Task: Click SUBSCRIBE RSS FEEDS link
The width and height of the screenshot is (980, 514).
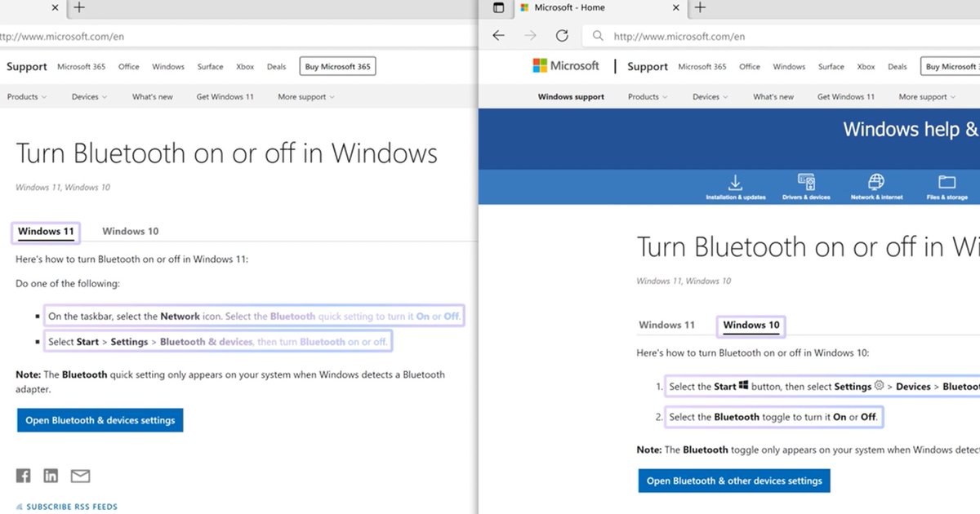Action: pyautogui.click(x=72, y=507)
